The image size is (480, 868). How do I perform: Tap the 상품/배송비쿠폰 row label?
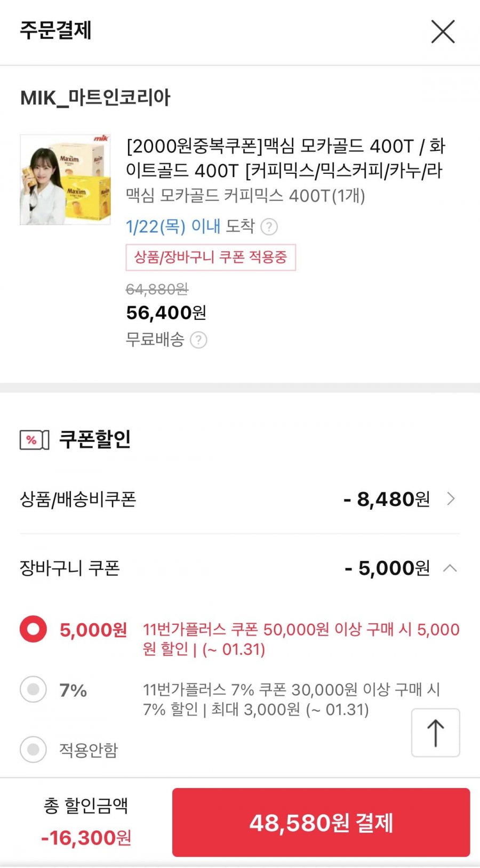coord(78,500)
